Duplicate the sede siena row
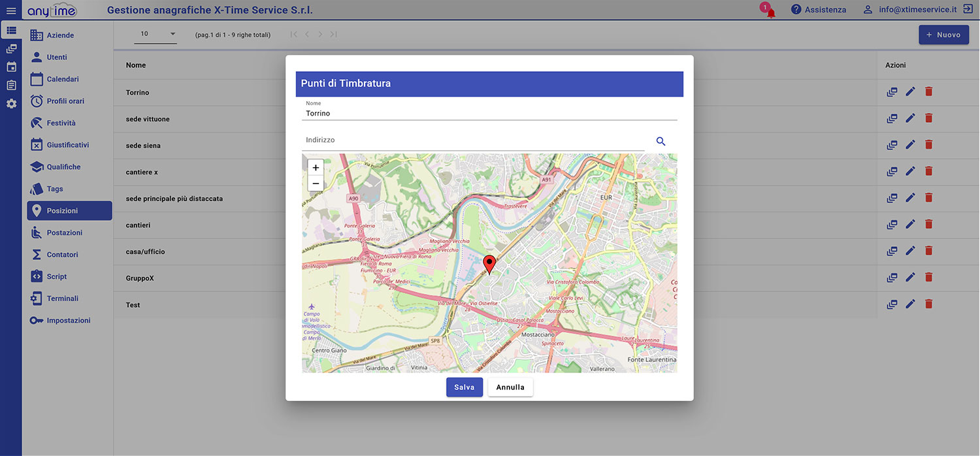This screenshot has width=980, height=456. 892,145
